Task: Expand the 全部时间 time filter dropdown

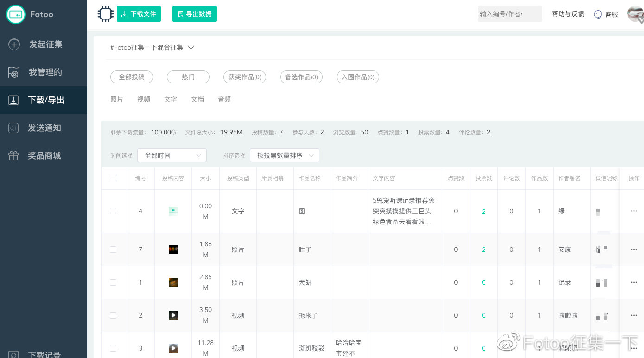Action: pos(172,155)
